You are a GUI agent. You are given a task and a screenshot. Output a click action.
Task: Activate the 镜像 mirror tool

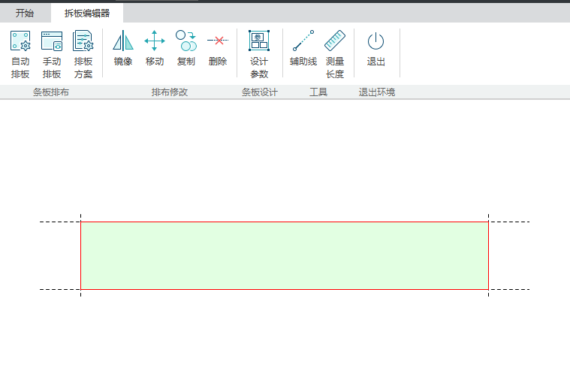123,47
